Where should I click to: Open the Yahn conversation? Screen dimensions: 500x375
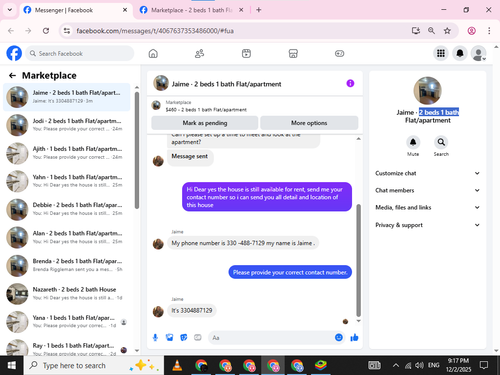67,181
